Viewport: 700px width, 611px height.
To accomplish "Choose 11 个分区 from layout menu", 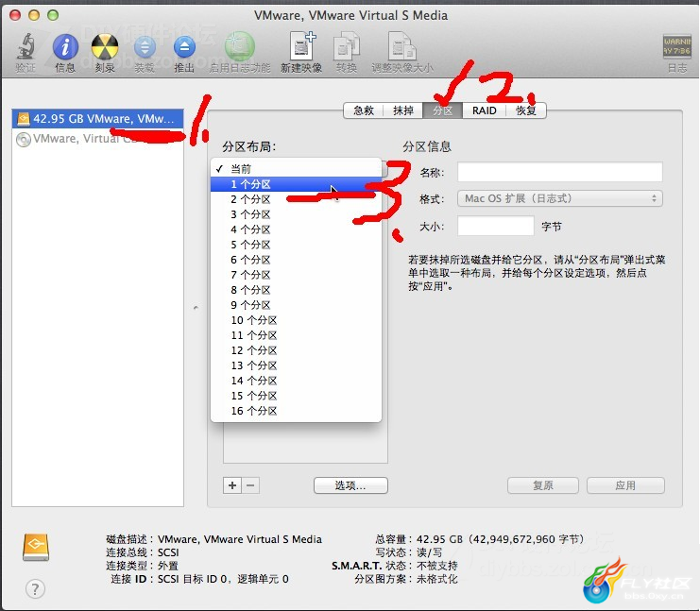I will (x=296, y=335).
